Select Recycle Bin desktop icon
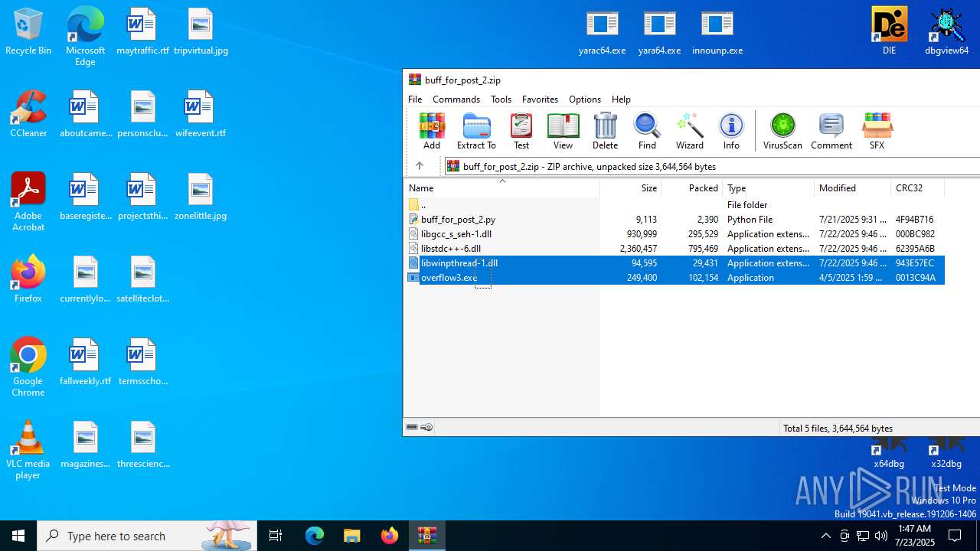The image size is (980, 551). [28, 32]
